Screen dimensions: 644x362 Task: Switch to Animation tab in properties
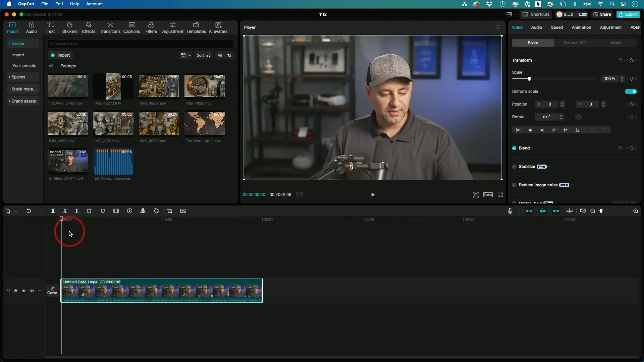[581, 27]
